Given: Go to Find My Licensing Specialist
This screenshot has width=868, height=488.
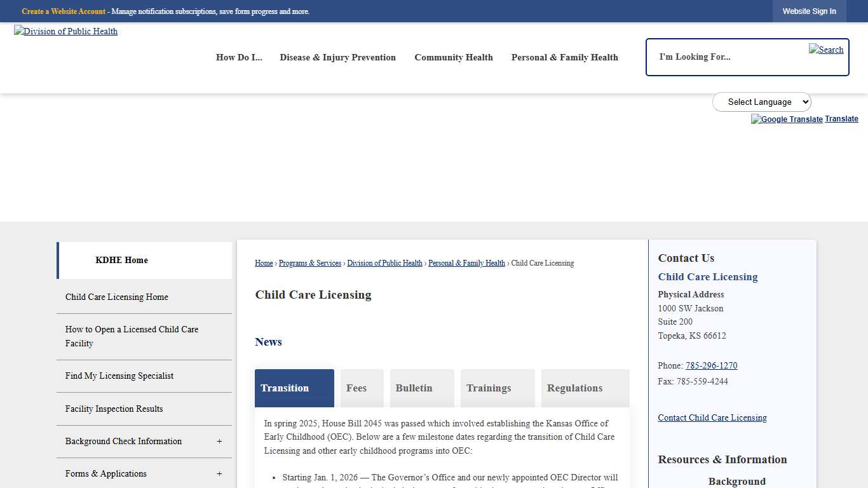Looking at the screenshot, I should click(x=119, y=376).
